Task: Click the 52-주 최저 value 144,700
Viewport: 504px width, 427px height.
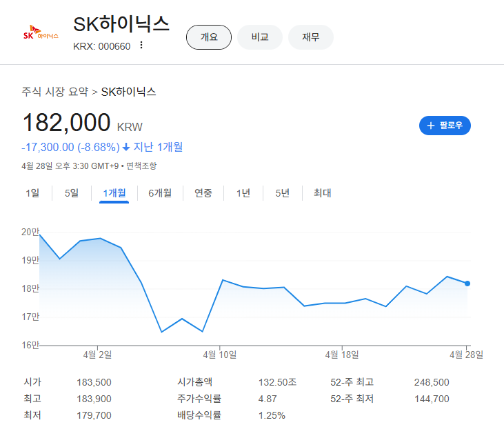Action: [x=432, y=399]
